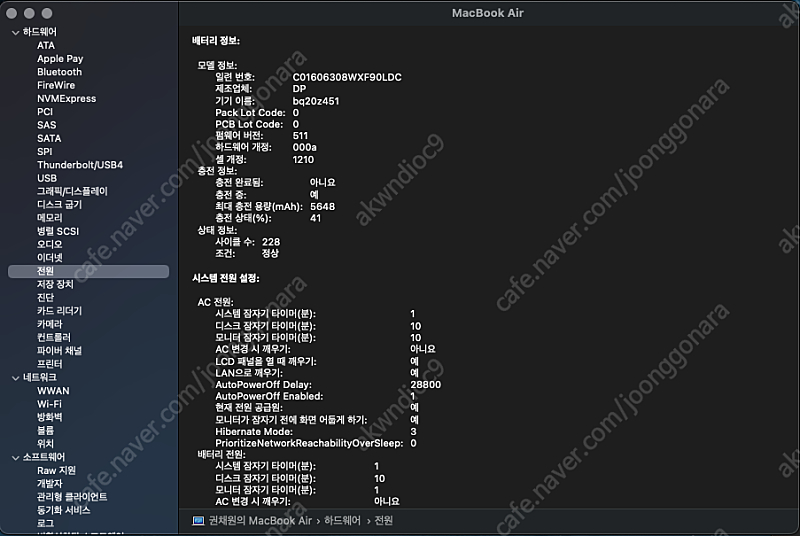Select 이더넷 in the sidebar
This screenshot has height=536, width=800.
point(49,258)
